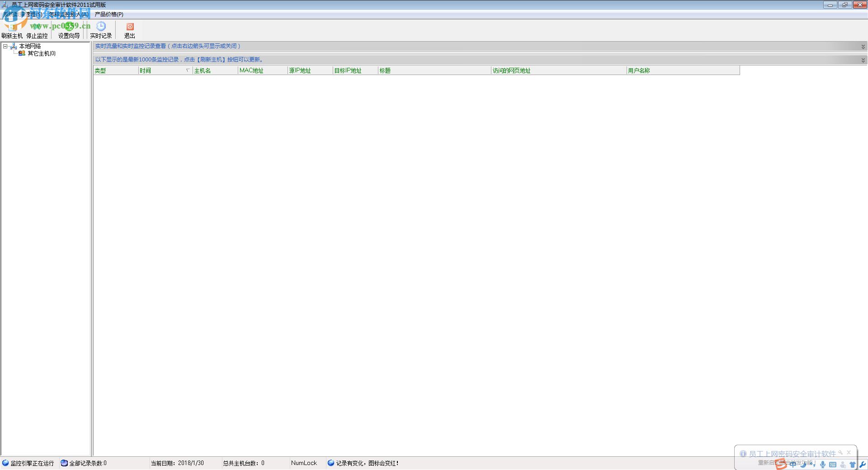
Task: Click the 监控引擎正在运行 status icon
Action: pyautogui.click(x=5, y=463)
